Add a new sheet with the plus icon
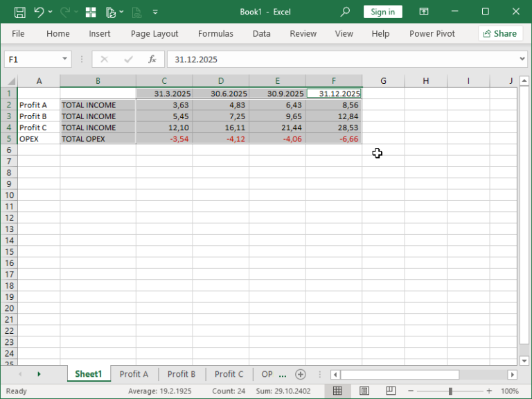The width and height of the screenshot is (532, 399). (300, 374)
